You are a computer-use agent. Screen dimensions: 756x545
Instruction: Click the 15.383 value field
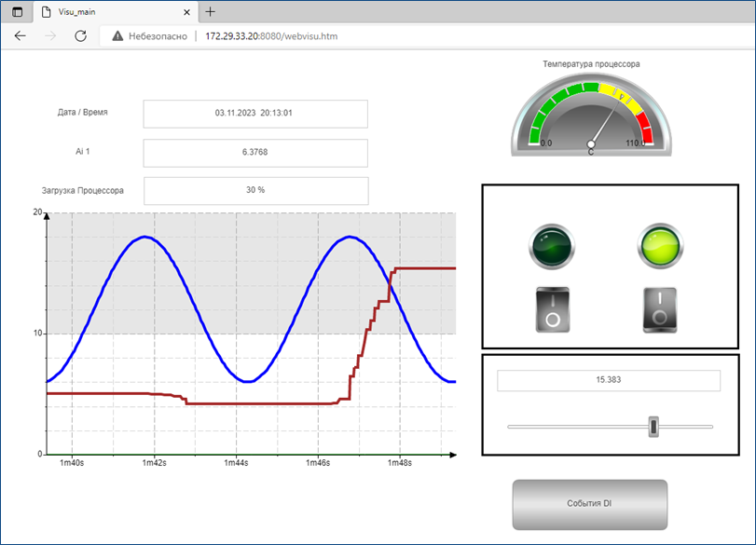click(608, 381)
